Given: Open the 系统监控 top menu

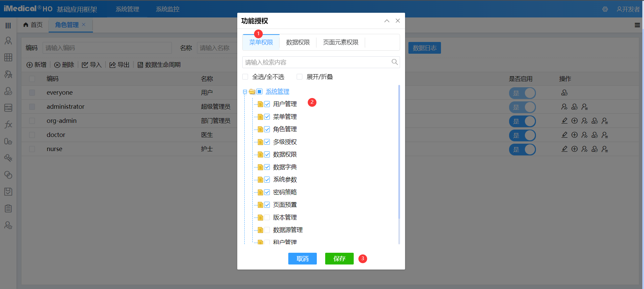Looking at the screenshot, I should coord(167,9).
